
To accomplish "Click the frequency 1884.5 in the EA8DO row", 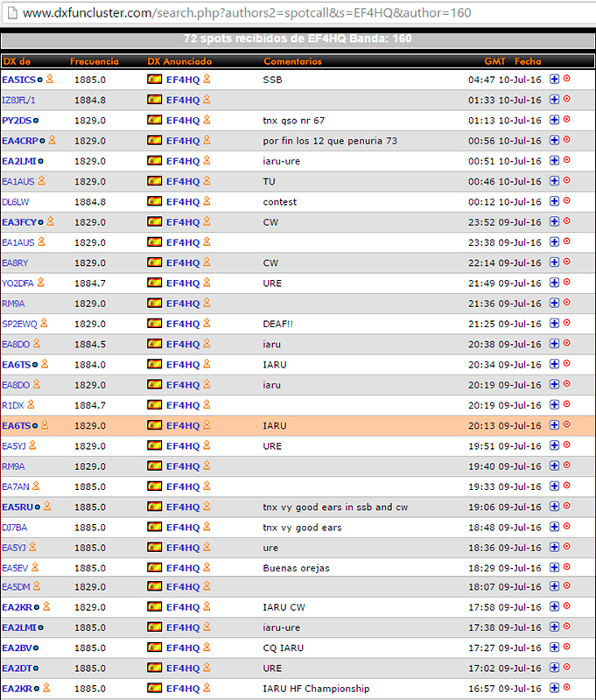I will coord(90,345).
